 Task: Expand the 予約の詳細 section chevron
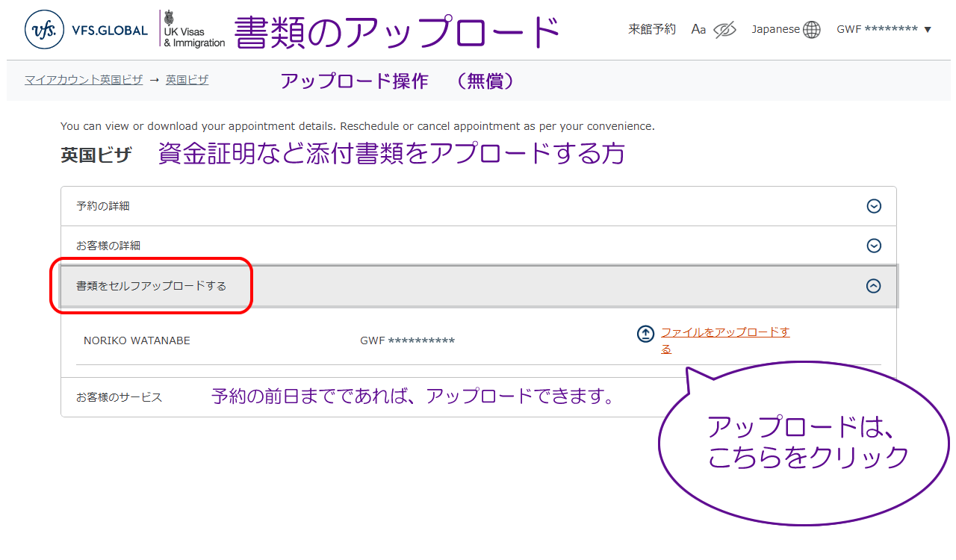(x=874, y=207)
